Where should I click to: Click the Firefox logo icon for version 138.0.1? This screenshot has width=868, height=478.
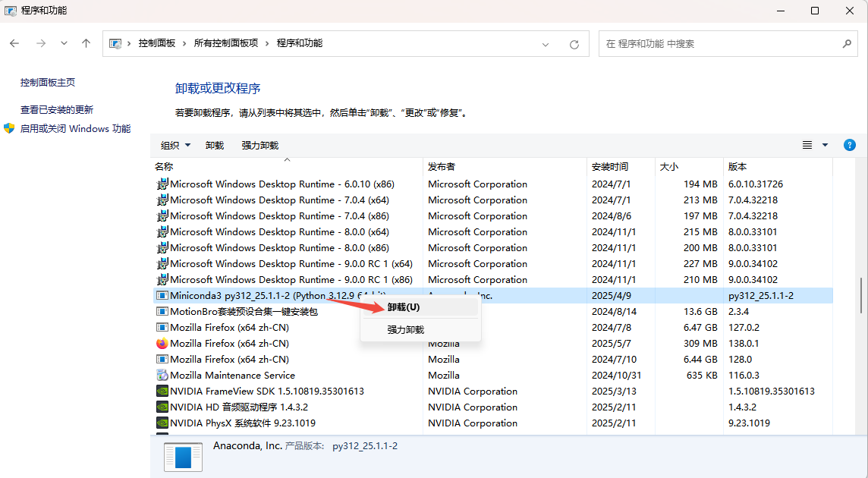[x=162, y=344]
